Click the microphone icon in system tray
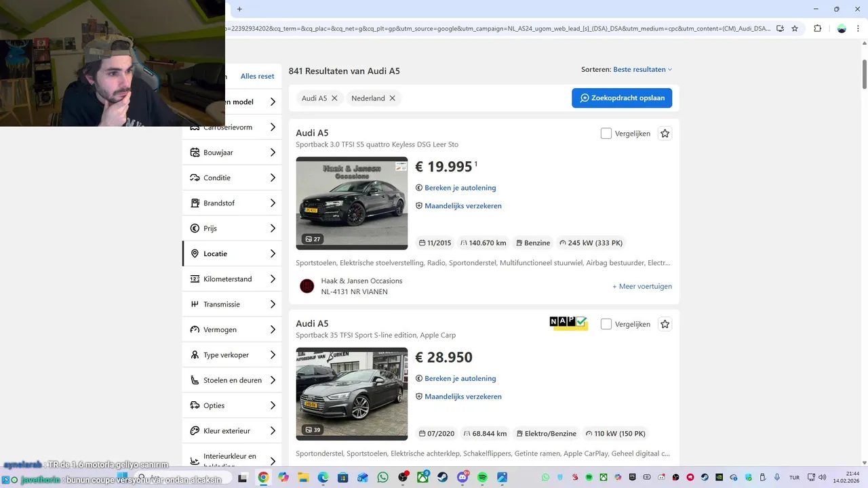The width and height of the screenshot is (868, 488). click(x=777, y=477)
